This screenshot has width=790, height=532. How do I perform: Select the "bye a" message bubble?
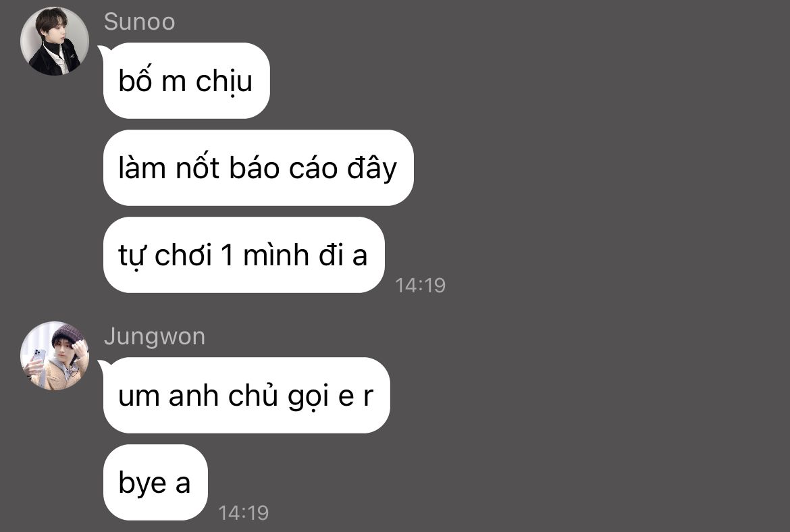point(155,483)
